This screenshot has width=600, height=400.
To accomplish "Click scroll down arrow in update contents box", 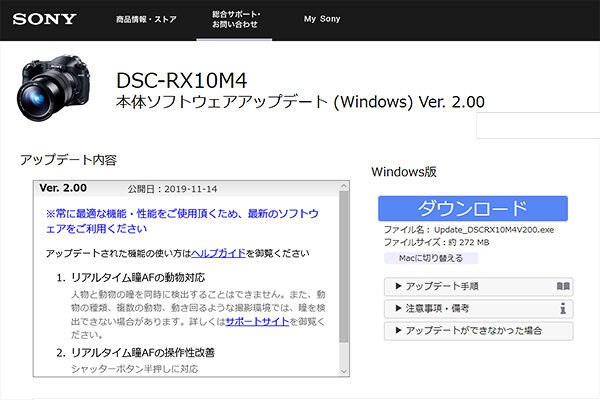I will pos(344,371).
